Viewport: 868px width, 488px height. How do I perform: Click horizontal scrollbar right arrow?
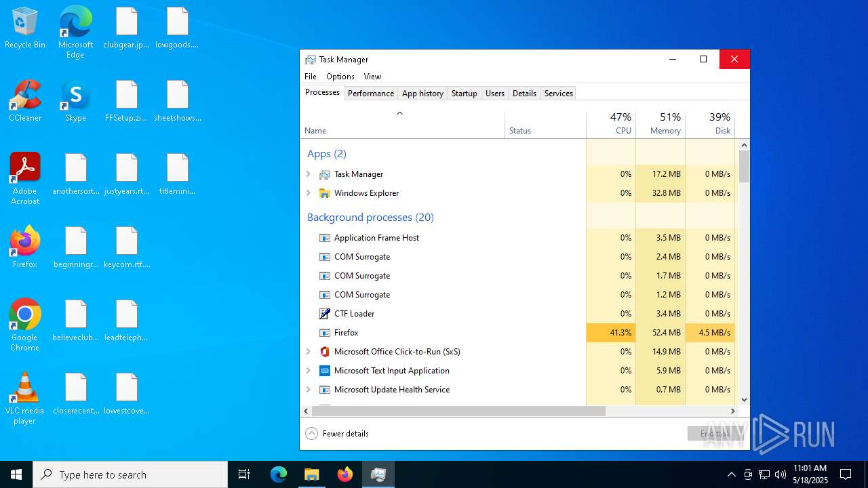[x=732, y=411]
